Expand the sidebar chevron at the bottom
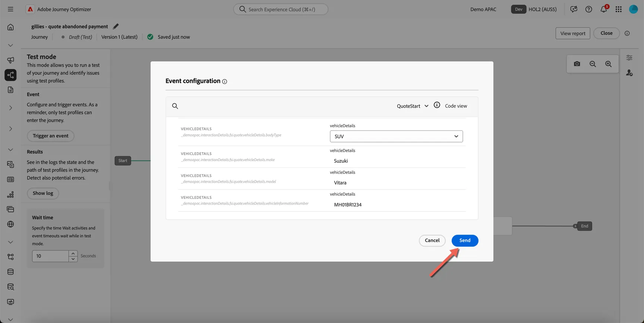 (10, 320)
